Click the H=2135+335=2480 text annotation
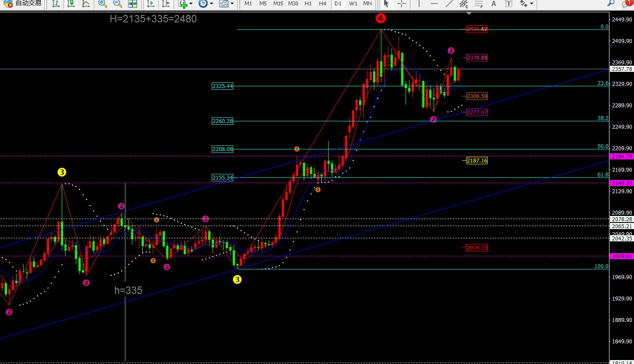This screenshot has width=634, height=364. point(153,19)
